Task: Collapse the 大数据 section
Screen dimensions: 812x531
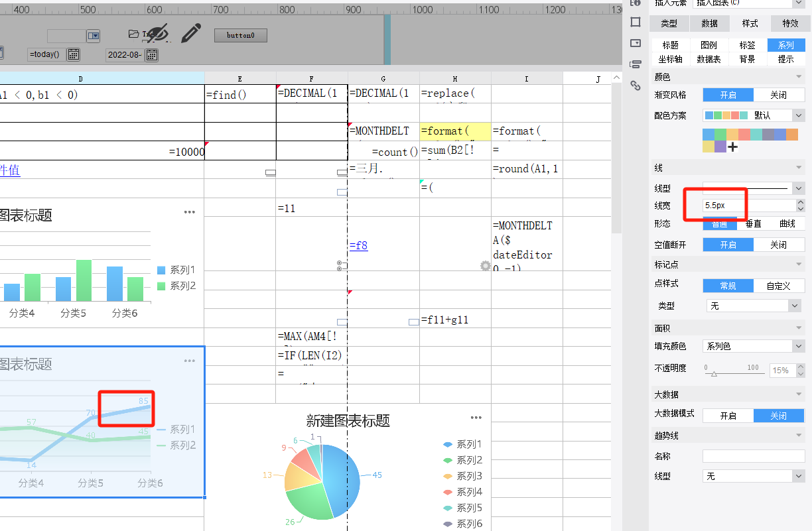Action: (x=798, y=394)
